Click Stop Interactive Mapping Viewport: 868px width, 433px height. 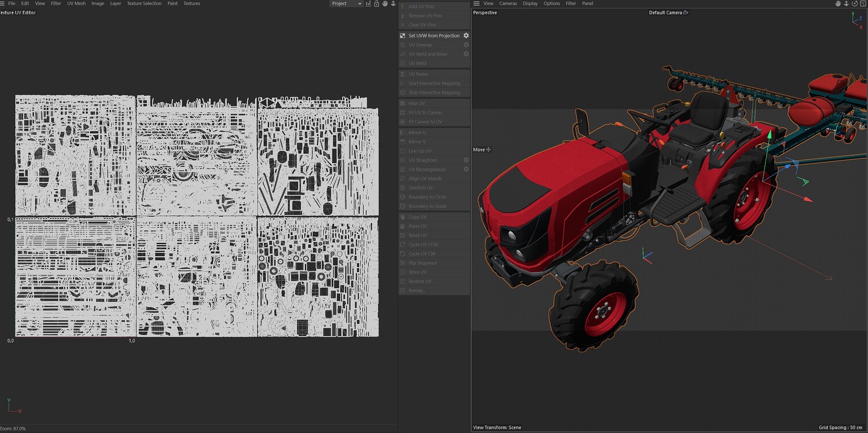[x=434, y=92]
